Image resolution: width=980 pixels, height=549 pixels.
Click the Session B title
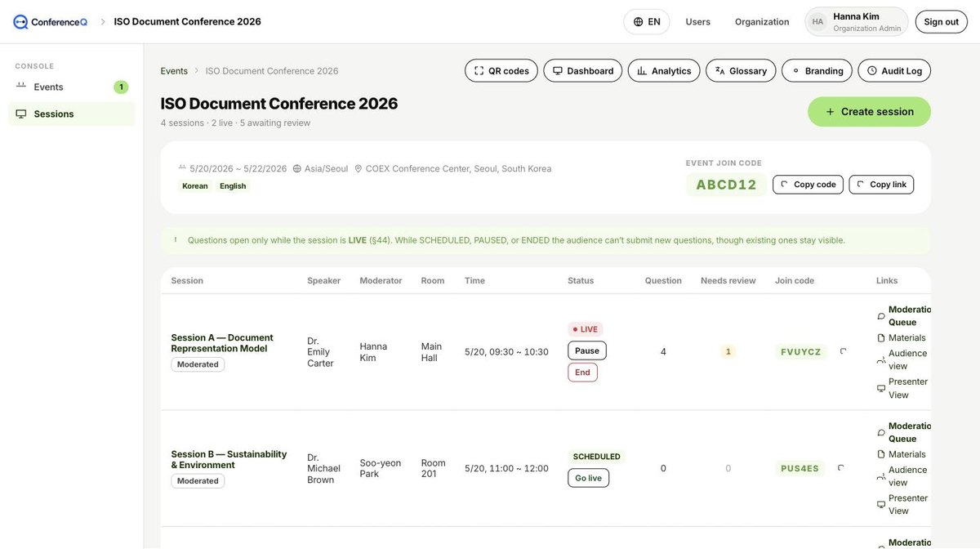point(229,459)
